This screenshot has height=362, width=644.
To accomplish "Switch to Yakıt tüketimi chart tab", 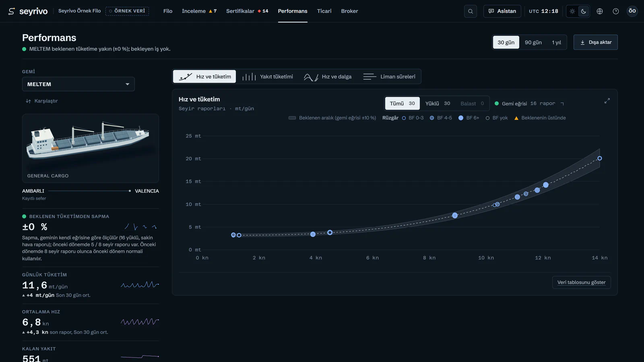I will coord(268,76).
